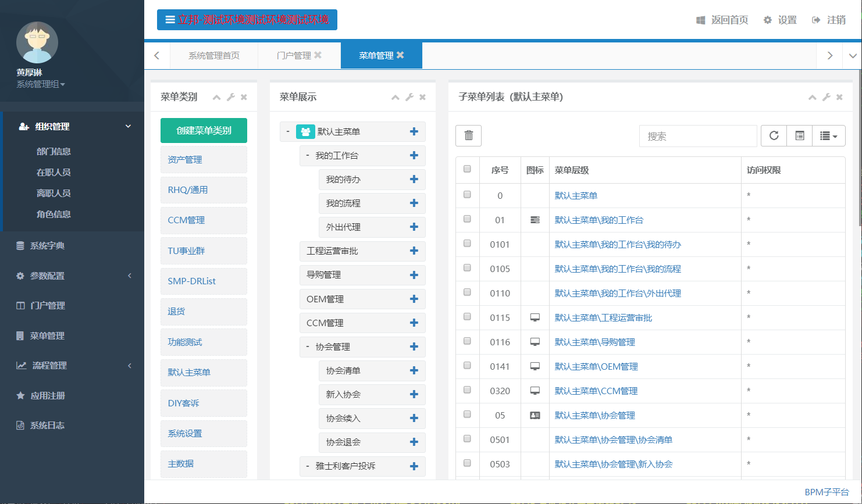Click into the 搜索 search field
This screenshot has height=504, width=862.
(x=698, y=136)
